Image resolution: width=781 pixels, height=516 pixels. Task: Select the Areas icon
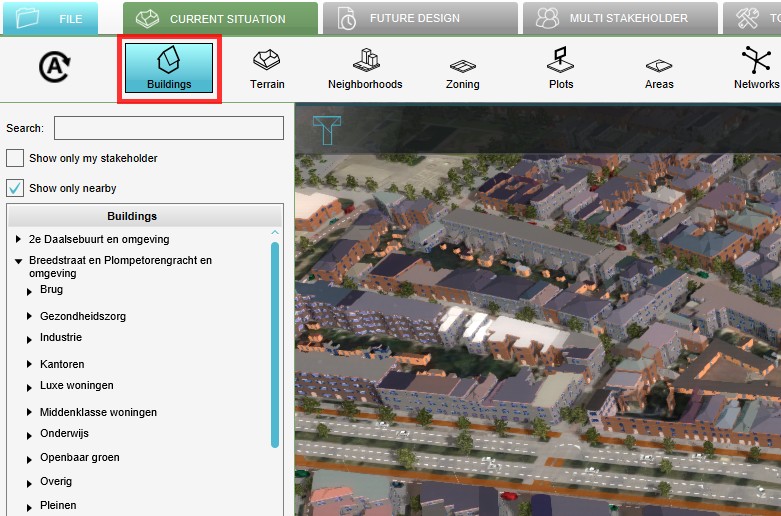(659, 68)
